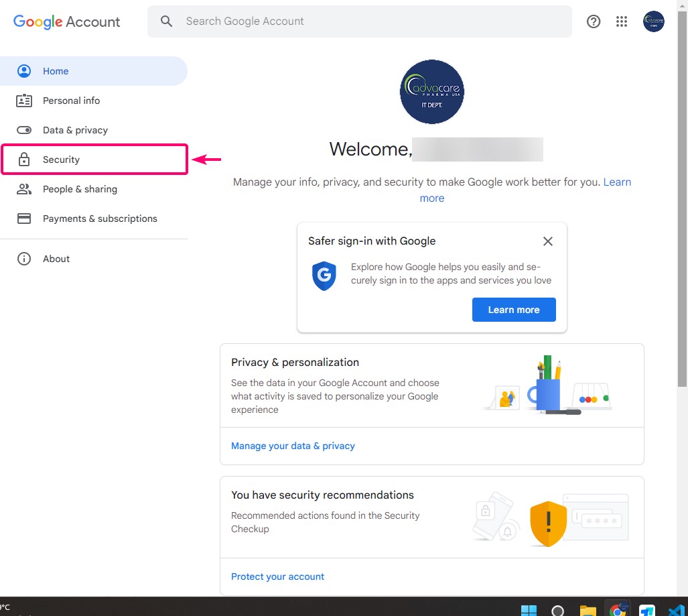
Task: Open Manage your data & privacy link
Action: (x=293, y=446)
